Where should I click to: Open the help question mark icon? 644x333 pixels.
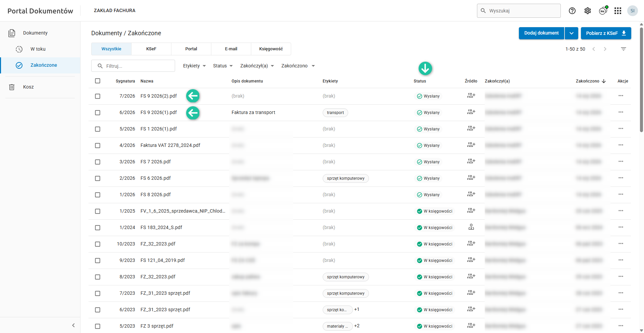tap(572, 11)
